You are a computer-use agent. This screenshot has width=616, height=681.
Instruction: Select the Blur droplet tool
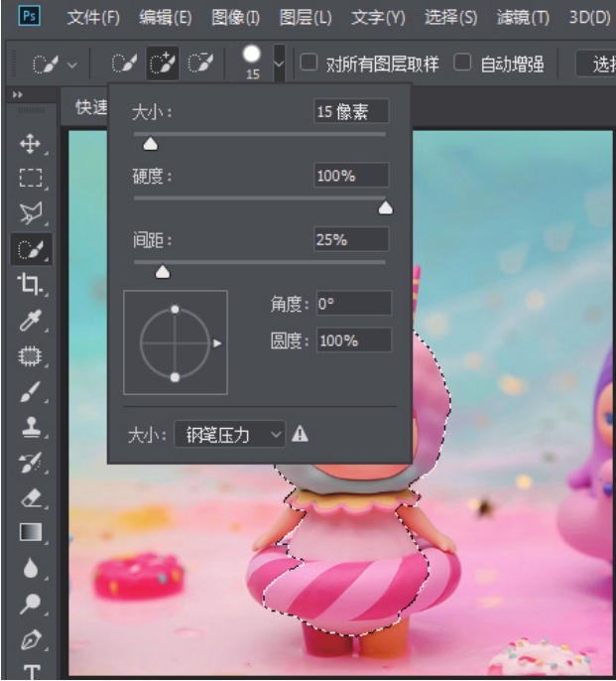click(31, 568)
